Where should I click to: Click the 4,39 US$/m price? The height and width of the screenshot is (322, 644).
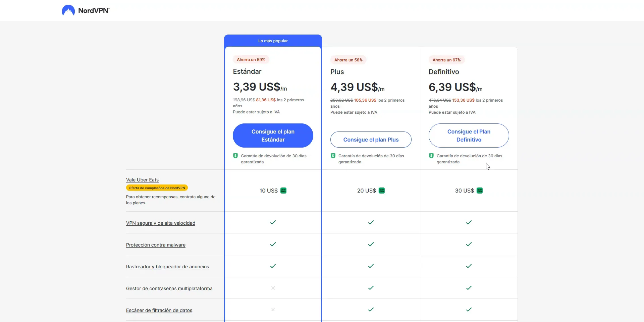(x=358, y=87)
